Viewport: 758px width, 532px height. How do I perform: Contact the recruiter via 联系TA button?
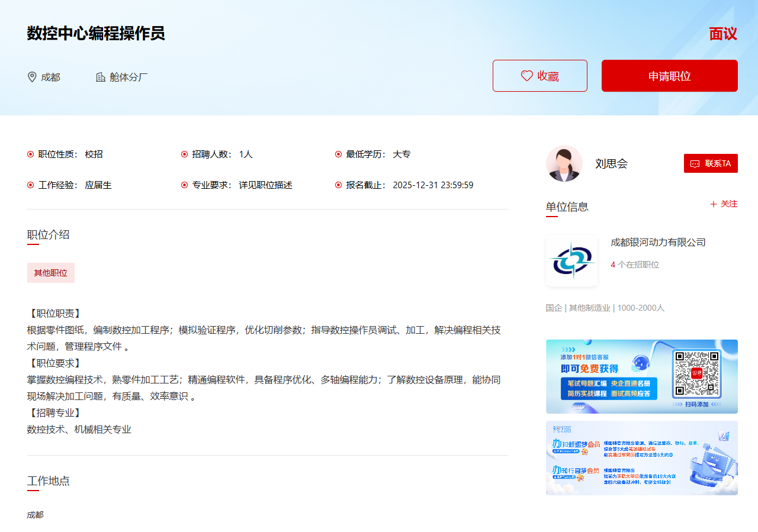pyautogui.click(x=711, y=163)
